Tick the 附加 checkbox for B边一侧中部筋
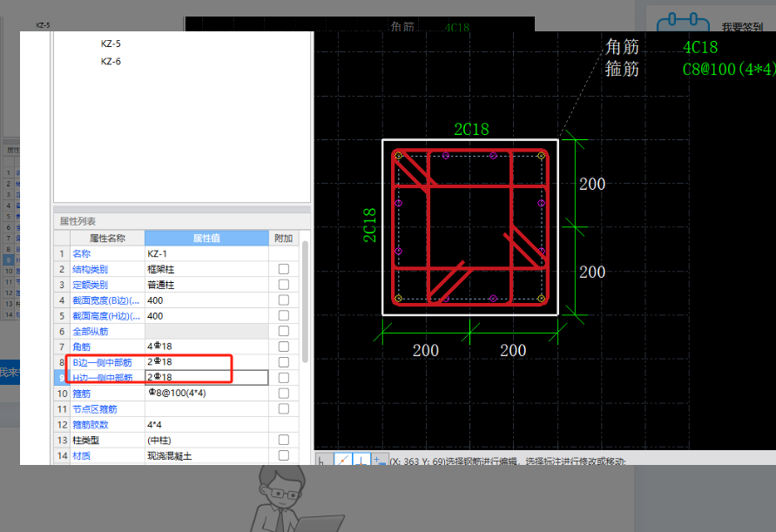This screenshot has width=776, height=532. pyautogui.click(x=284, y=362)
